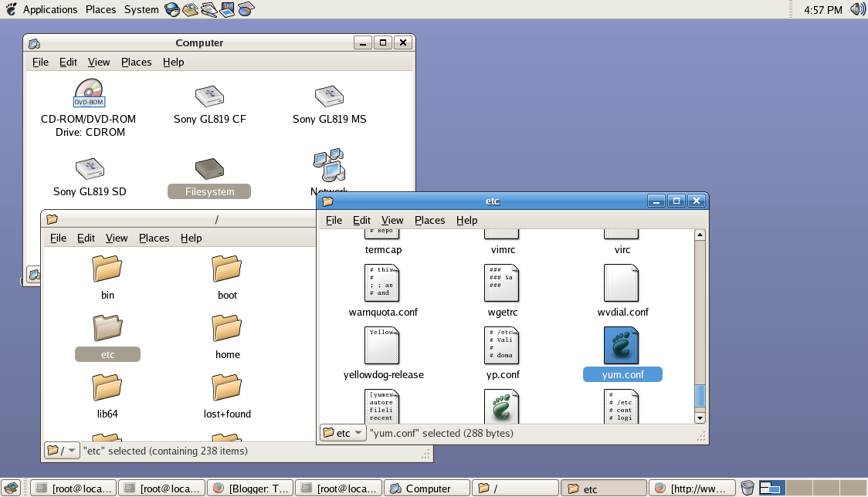
Task: Open Places menu in etc window
Action: click(429, 220)
